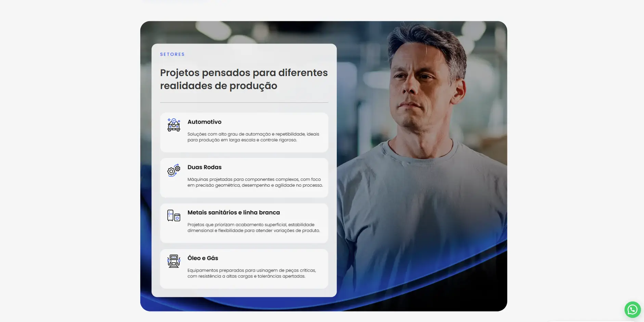Click the word produção in the heading
Screen dimensions: 644x322
[253, 86]
